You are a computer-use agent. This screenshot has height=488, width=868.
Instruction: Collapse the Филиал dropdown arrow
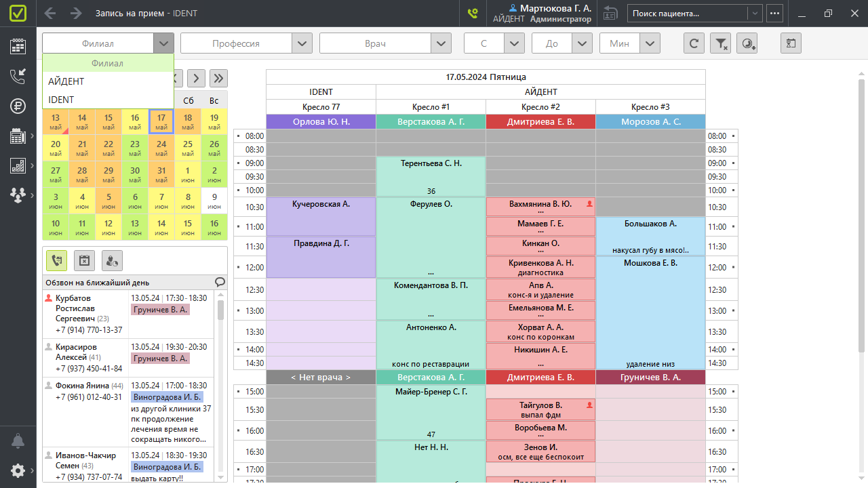click(163, 43)
